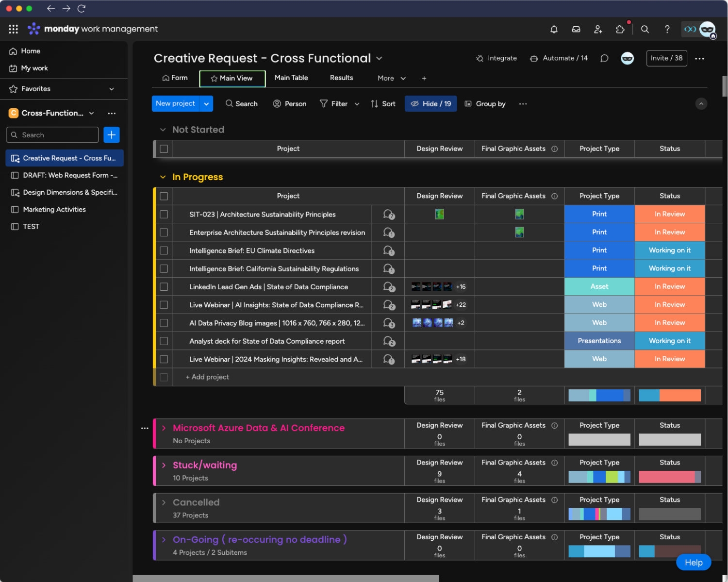728x582 pixels.
Task: Open the user profile avatar in top bar
Action: tap(707, 29)
